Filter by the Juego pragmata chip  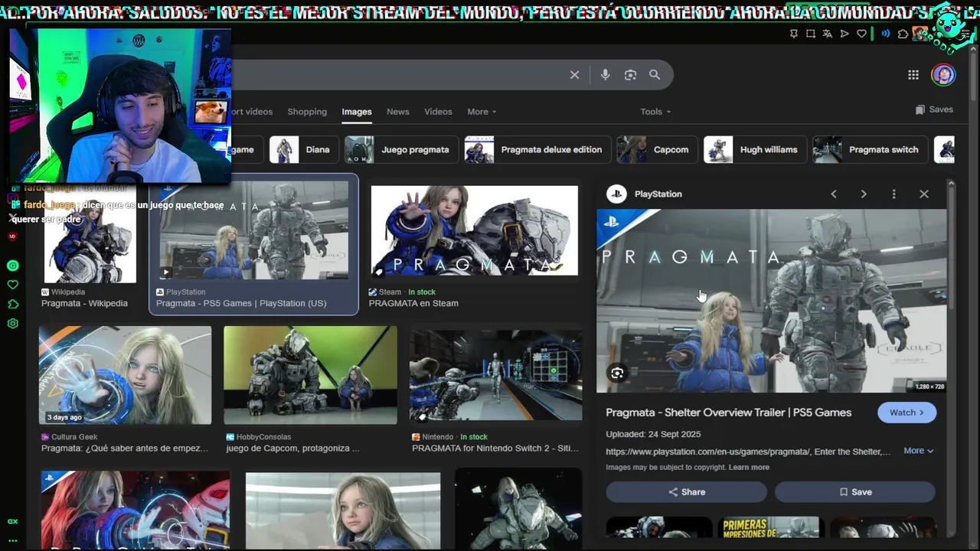tap(401, 149)
